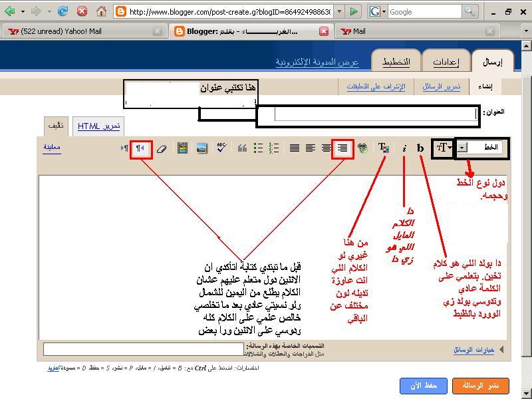Click the نشر الرسالة publish button
Screen dimensions: 532x399
pyautogui.click(x=480, y=386)
